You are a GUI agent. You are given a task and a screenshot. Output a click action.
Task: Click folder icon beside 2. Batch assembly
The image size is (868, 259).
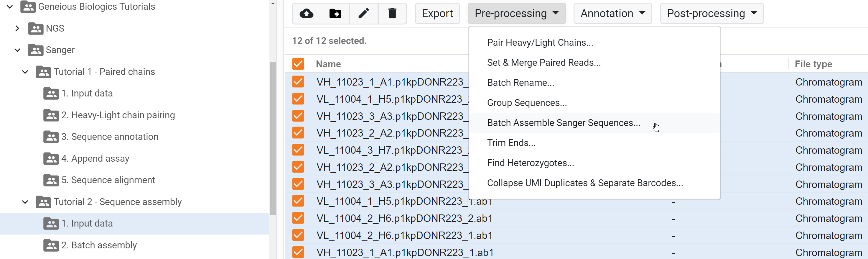(51, 245)
